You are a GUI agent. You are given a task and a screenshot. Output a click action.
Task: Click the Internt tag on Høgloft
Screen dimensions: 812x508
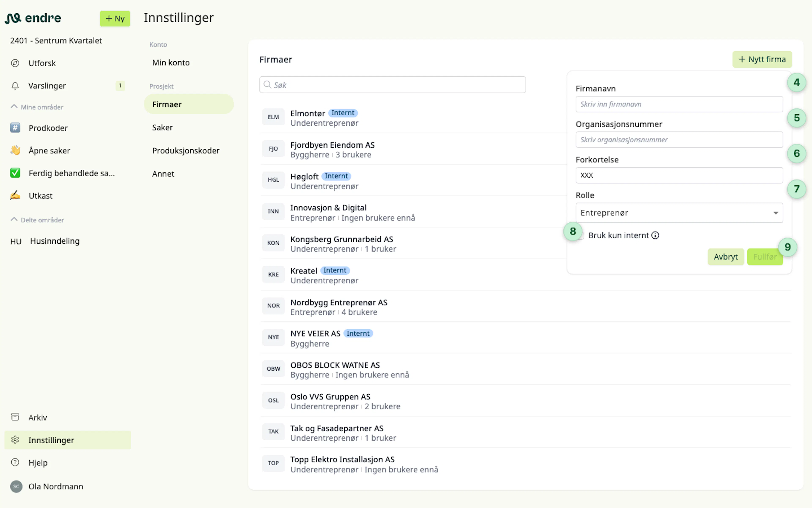pos(336,176)
